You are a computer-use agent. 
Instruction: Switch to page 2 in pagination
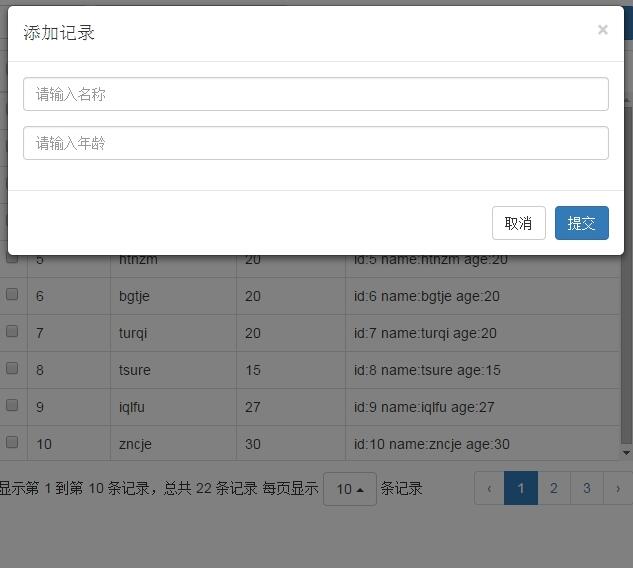(554, 488)
